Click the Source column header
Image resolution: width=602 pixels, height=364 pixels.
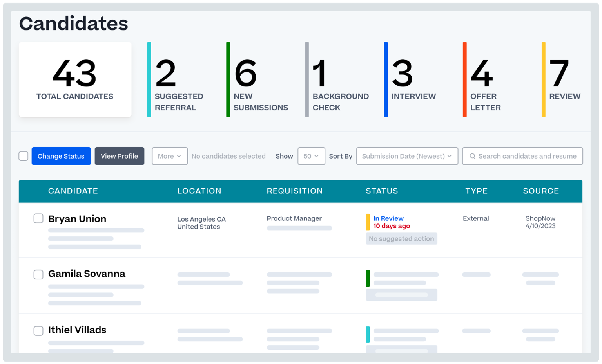click(x=541, y=191)
